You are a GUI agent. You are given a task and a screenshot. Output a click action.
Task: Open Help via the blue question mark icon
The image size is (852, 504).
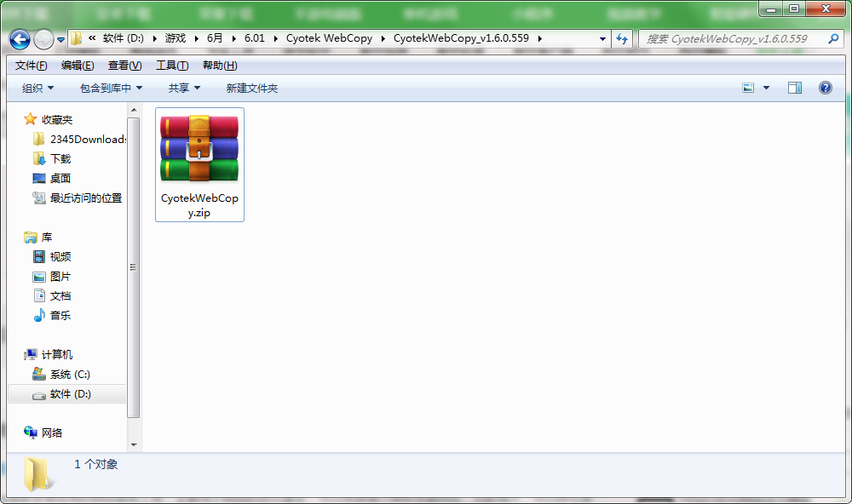pyautogui.click(x=825, y=87)
